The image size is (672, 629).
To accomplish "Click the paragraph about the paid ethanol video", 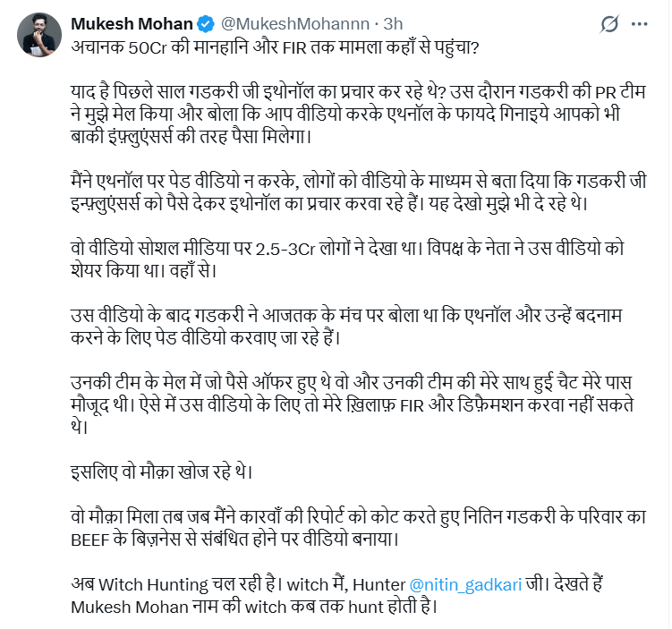I will [x=358, y=191].
